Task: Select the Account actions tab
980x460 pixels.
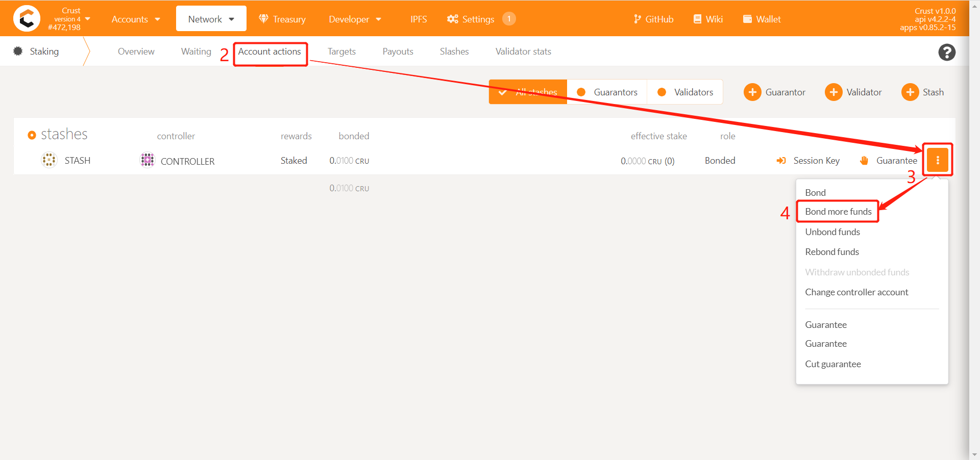Action: point(269,52)
